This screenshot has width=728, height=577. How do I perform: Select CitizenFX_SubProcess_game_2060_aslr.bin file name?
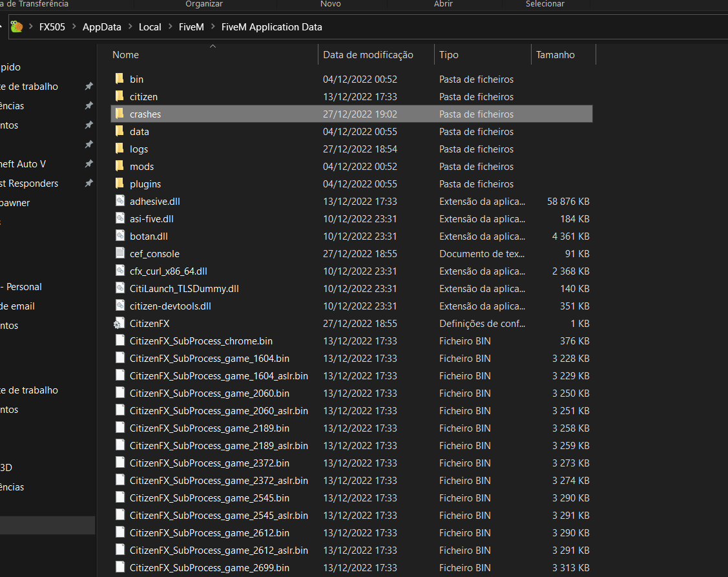point(219,411)
